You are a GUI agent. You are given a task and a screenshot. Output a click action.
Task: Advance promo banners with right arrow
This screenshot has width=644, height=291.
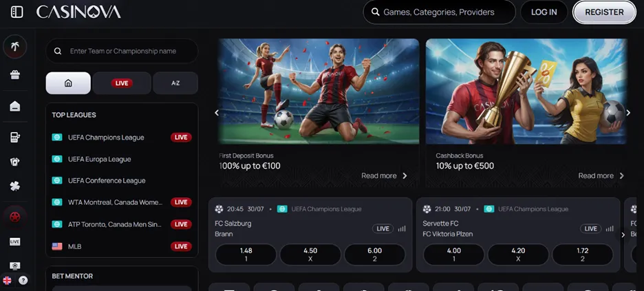pos(628,112)
